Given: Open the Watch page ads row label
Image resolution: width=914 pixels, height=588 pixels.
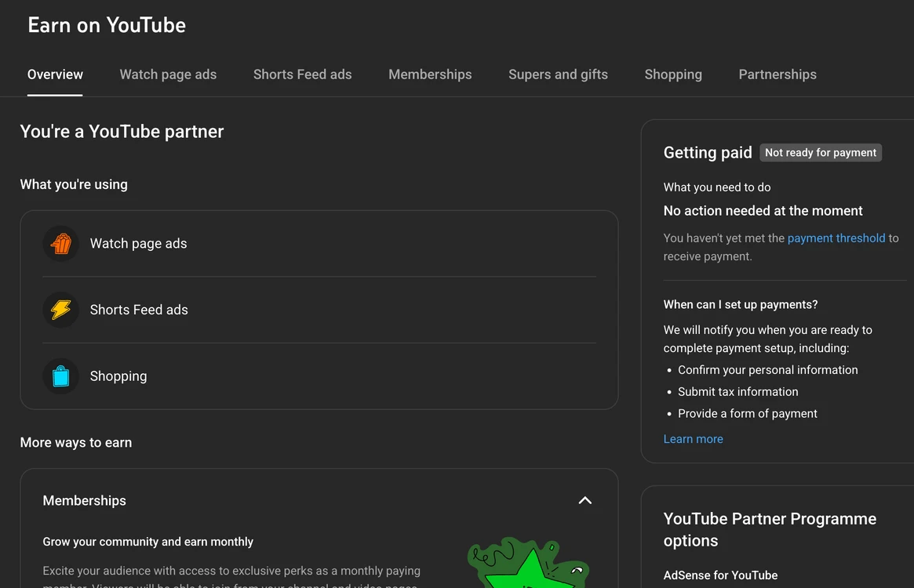Looking at the screenshot, I should (138, 244).
